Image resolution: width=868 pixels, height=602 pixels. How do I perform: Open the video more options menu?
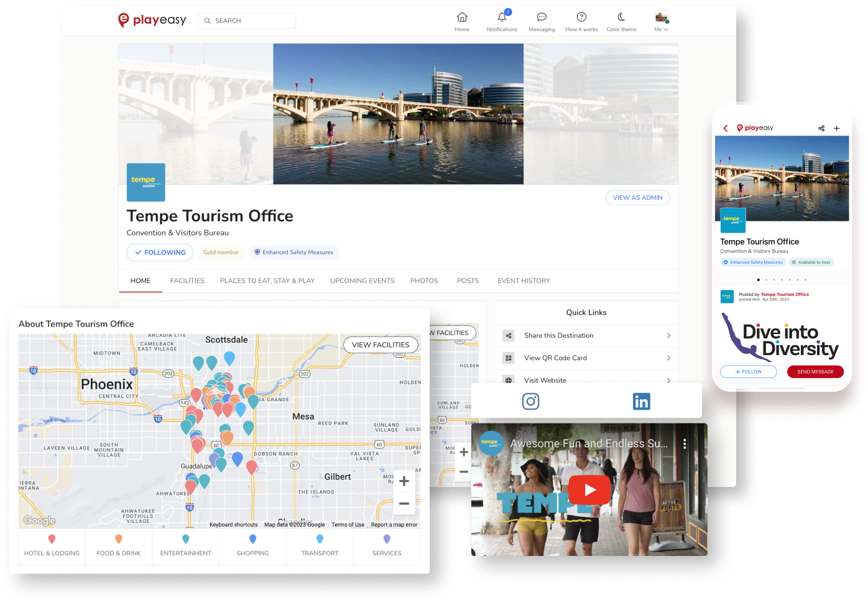(685, 444)
